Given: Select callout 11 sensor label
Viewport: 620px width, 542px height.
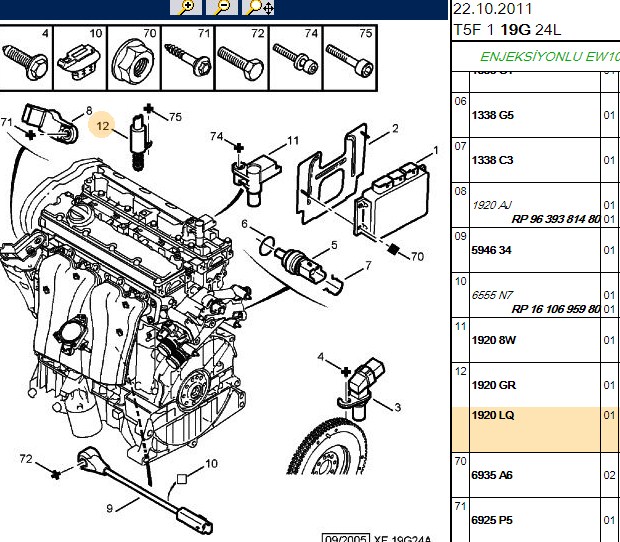Looking at the screenshot, I should click(x=293, y=140).
